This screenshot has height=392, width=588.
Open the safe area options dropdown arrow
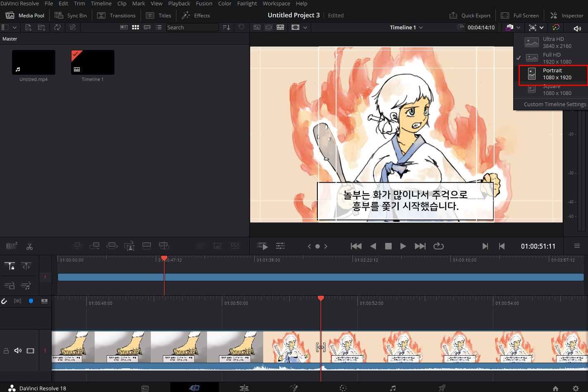click(305, 28)
